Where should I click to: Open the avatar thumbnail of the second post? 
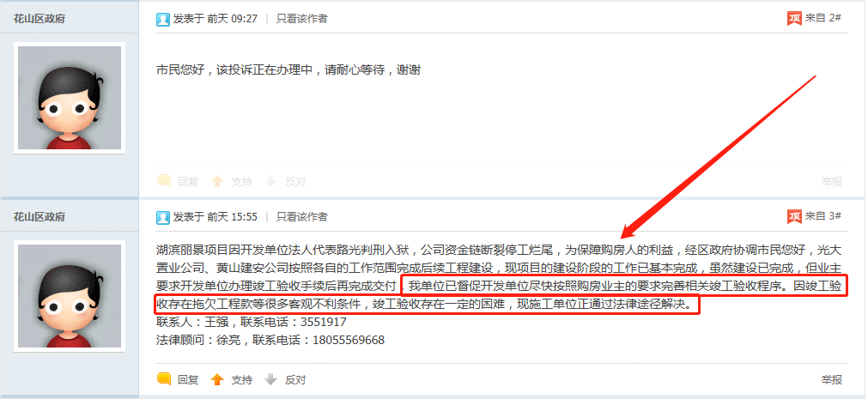pyautogui.click(x=70, y=296)
